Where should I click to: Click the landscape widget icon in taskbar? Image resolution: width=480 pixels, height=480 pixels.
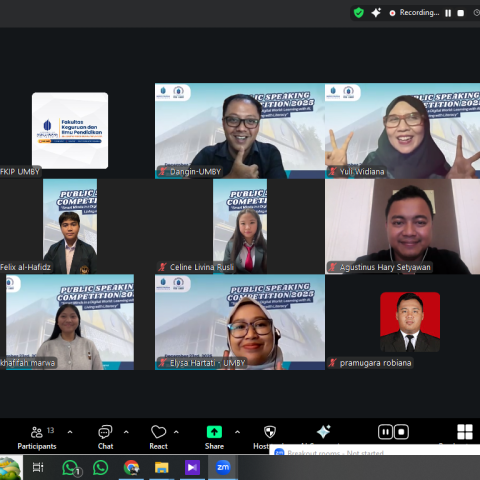(10, 468)
